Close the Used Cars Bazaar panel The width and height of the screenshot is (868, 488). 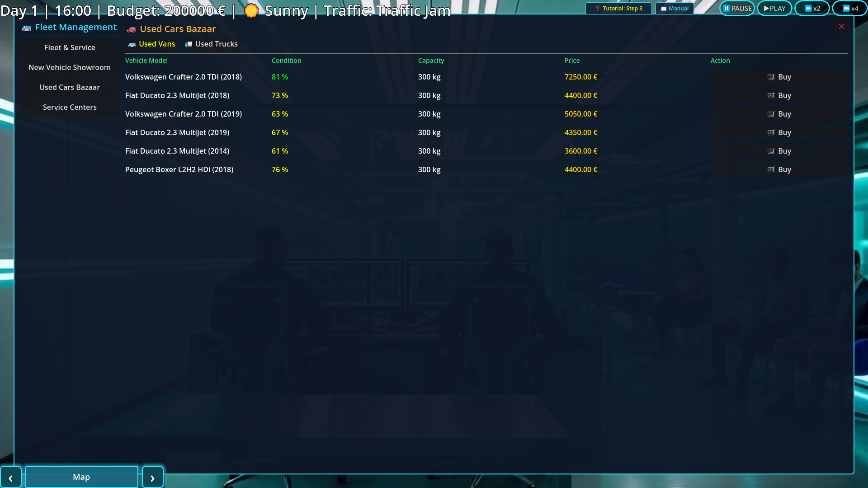[x=841, y=26]
